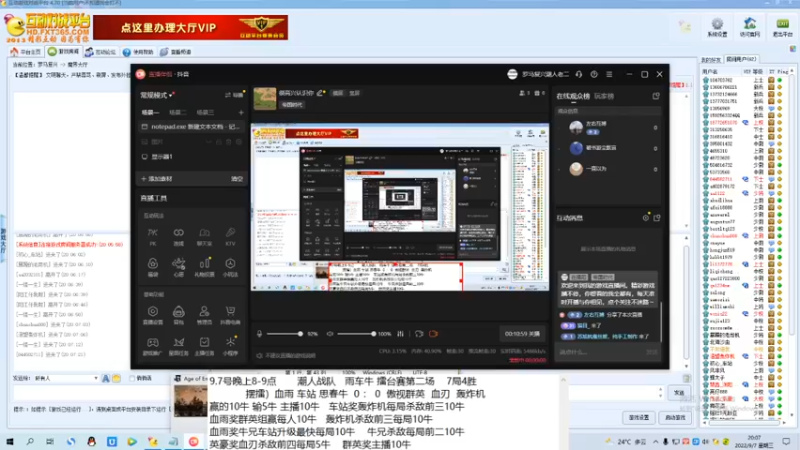Click add source button
The image size is (800, 450).
pos(157,179)
